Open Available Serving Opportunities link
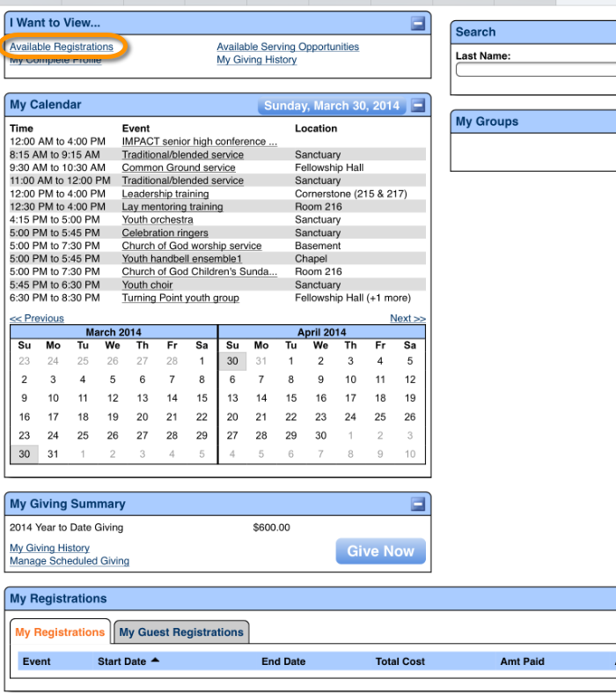The image size is (616, 694). [x=288, y=47]
